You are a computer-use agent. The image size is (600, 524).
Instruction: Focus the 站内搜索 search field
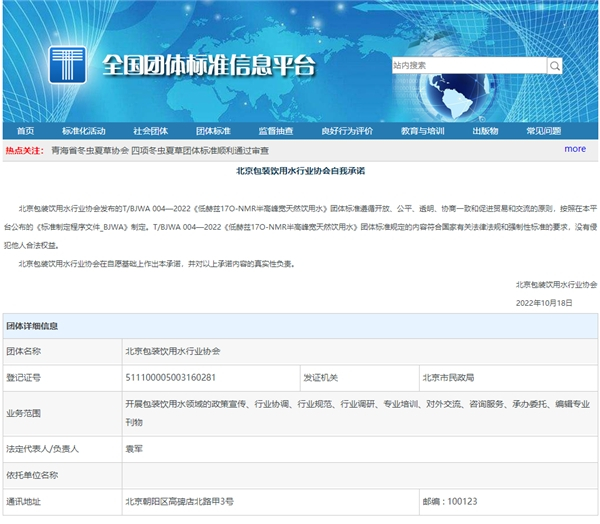469,65
